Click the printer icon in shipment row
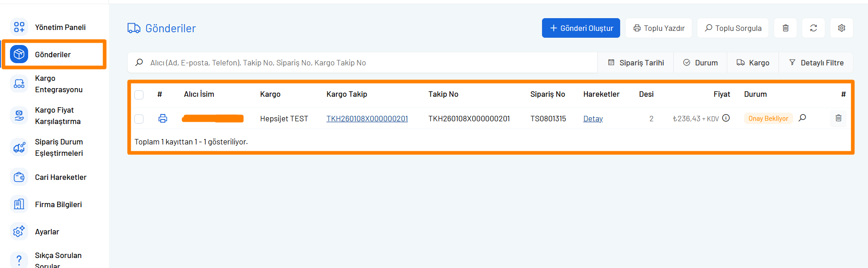Image resolution: width=868 pixels, height=268 pixels. click(x=163, y=119)
